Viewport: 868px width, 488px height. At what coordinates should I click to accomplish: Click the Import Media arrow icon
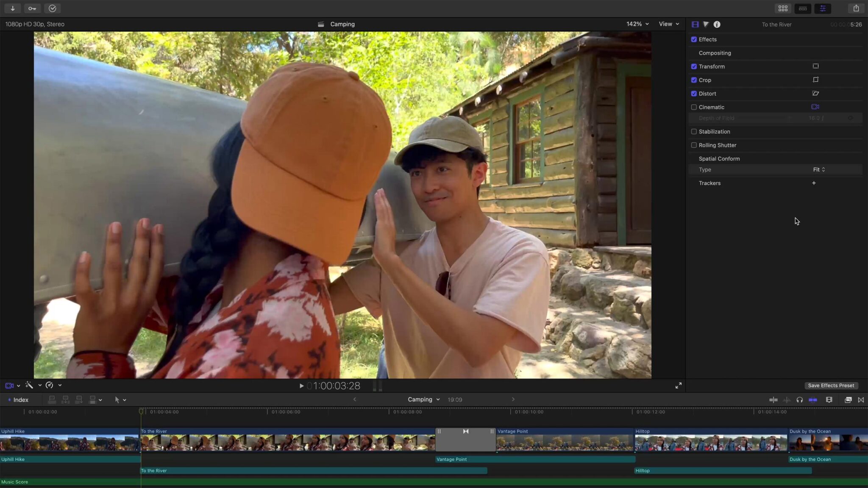pyautogui.click(x=13, y=8)
